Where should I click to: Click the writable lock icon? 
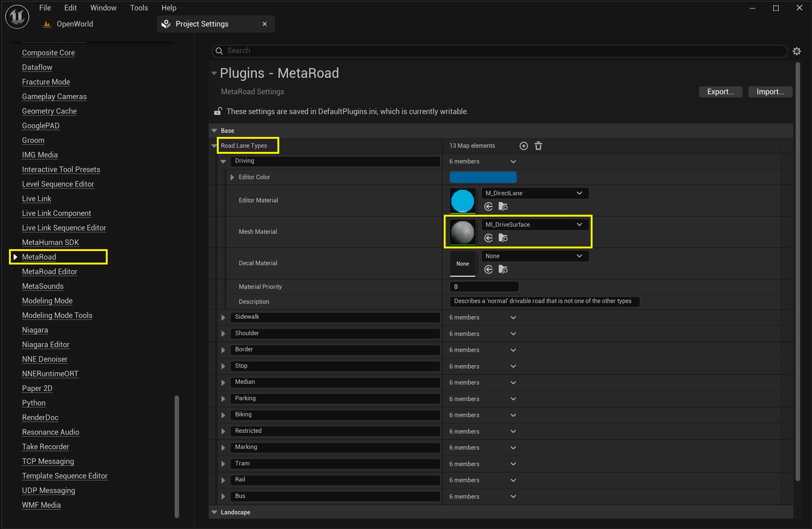pyautogui.click(x=218, y=111)
